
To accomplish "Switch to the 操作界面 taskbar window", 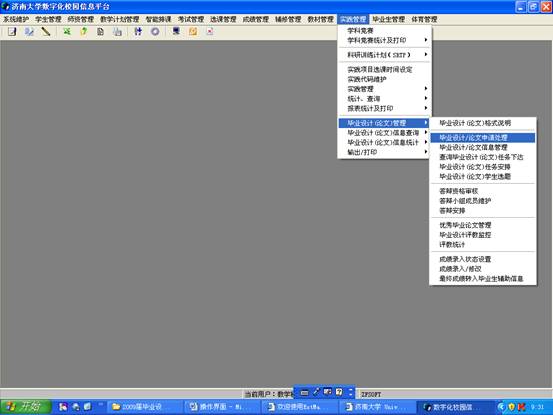I will click(x=220, y=407).
